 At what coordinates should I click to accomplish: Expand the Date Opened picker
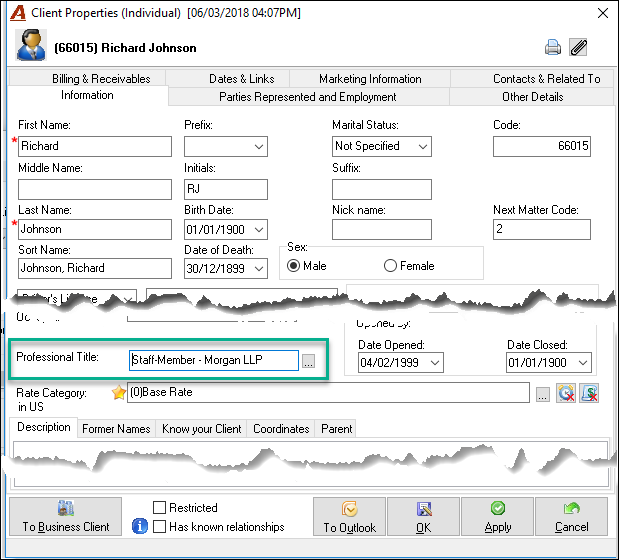coord(435,363)
